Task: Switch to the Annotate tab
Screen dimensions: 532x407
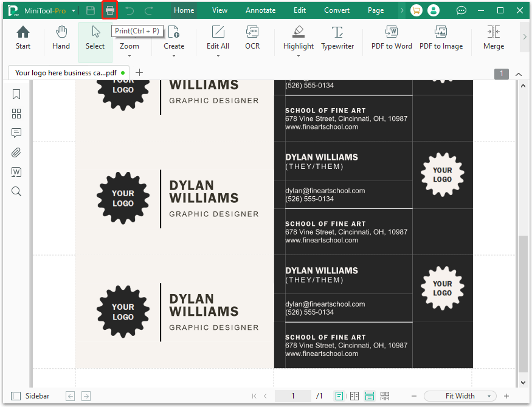Action: pos(261,10)
